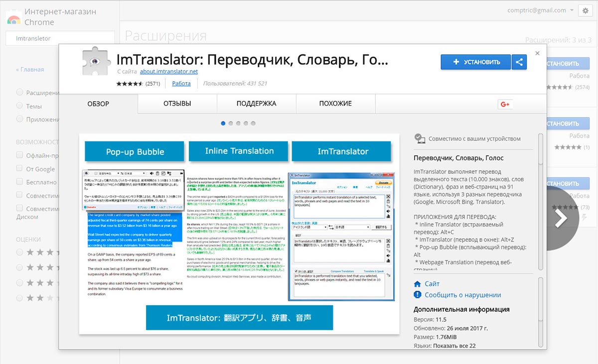Click the Работа category link in dialog
The height and width of the screenshot is (364, 598).
[181, 84]
